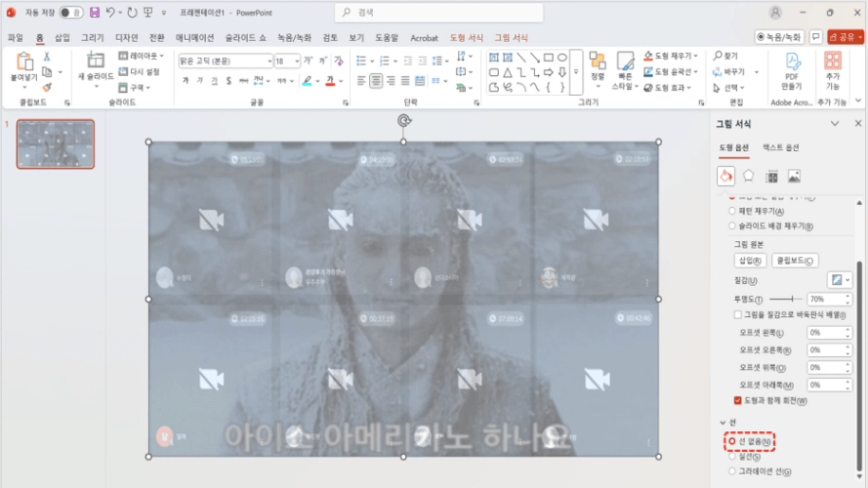Open the File (파일) tab
This screenshot has width=868, height=488.
[16, 38]
